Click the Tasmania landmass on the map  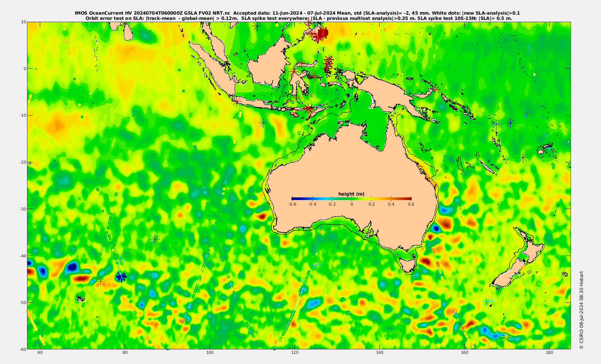point(408,265)
